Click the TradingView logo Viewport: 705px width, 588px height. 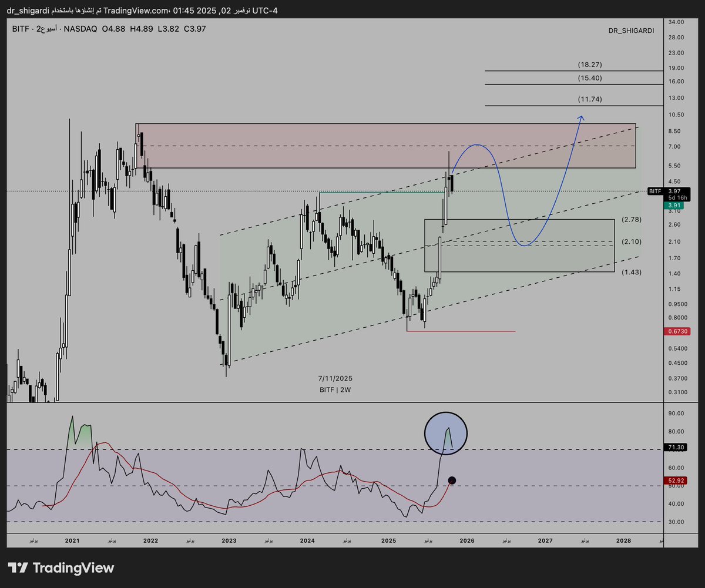(x=61, y=568)
